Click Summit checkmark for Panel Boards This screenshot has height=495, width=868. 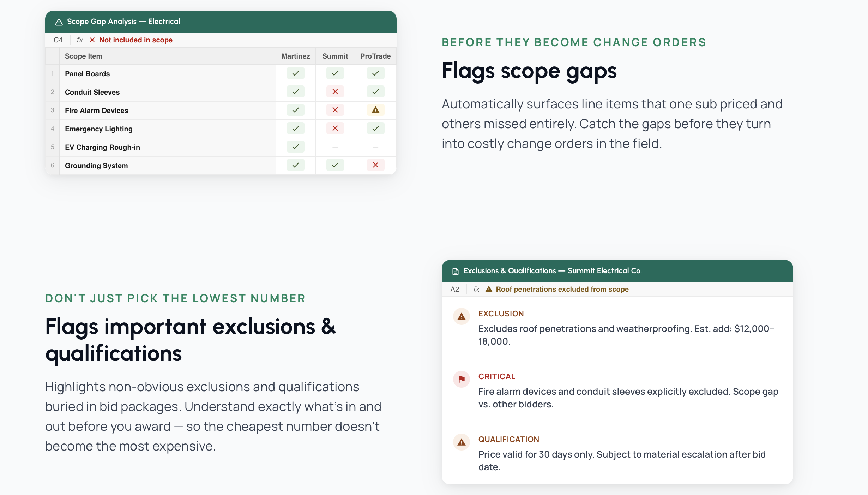tap(335, 73)
